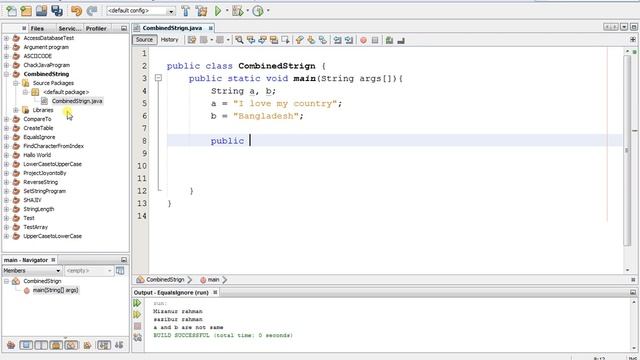Viewport: 640px width, 360px height.
Task: Toggle Show Inherited Members filter in Navigator
Action: click(x=11, y=345)
